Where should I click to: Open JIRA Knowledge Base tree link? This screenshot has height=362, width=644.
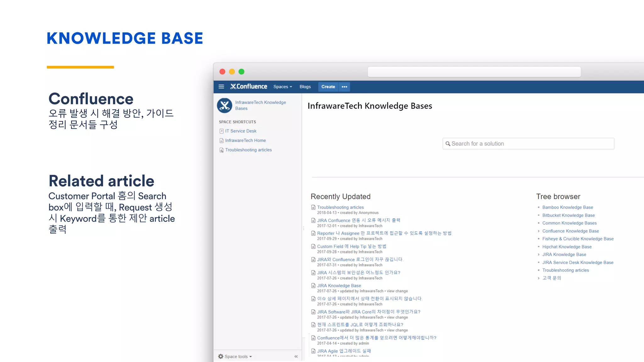click(x=564, y=255)
